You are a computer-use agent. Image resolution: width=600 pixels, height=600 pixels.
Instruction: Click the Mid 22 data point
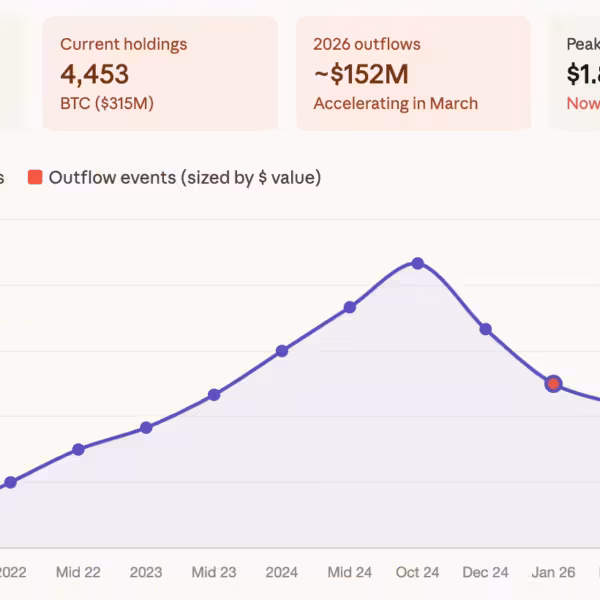tap(78, 449)
